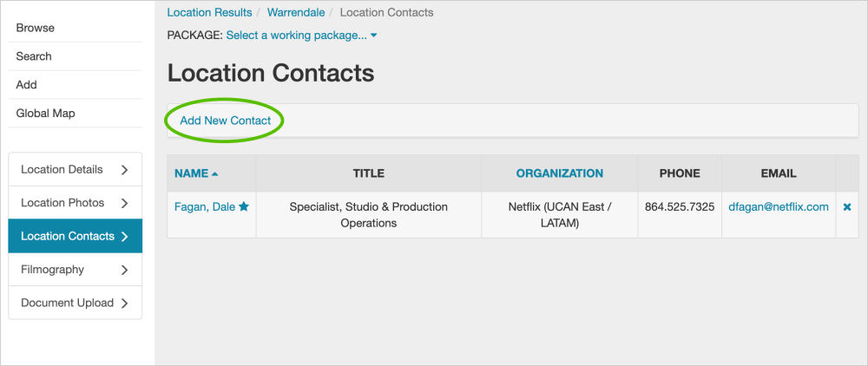The height and width of the screenshot is (366, 868).
Task: Delete contact using the X icon
Action: coord(847,207)
